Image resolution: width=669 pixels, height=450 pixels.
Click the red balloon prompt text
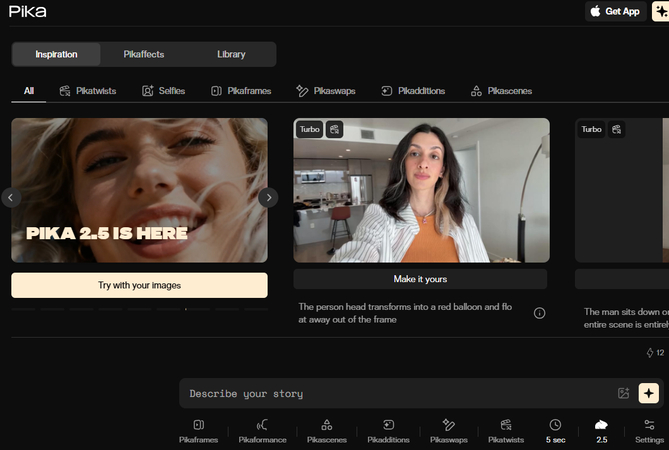405,313
